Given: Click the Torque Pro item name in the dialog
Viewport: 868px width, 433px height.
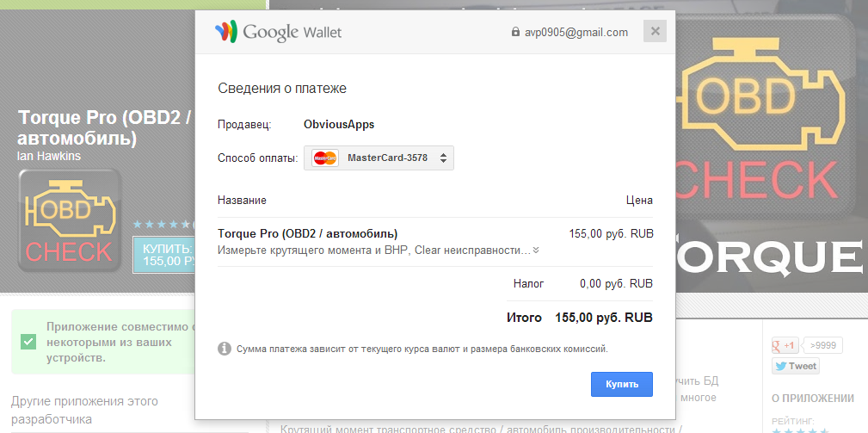Looking at the screenshot, I should (307, 233).
